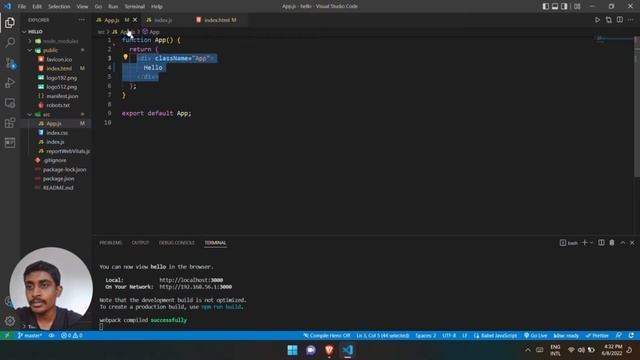
Task: Toggle bottom panel layout icon
Action: (x=555, y=6)
